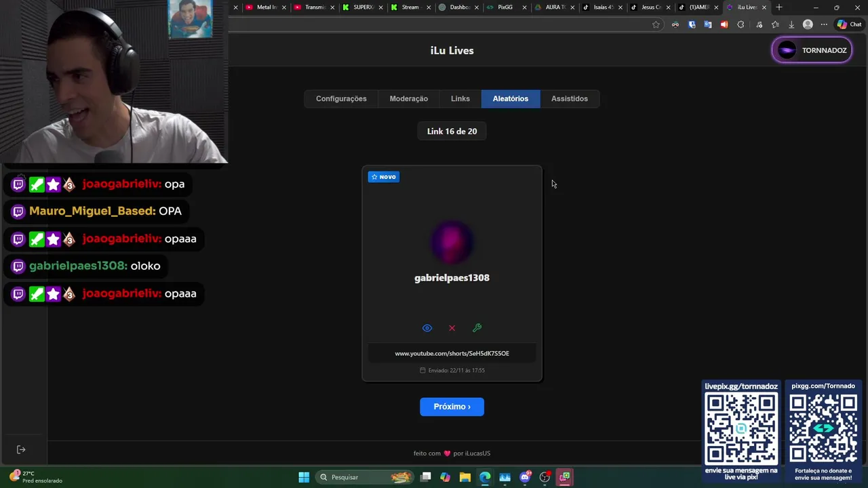Click the browser favorites list icon
Viewport: 868px width, 488px height.
coord(775,24)
